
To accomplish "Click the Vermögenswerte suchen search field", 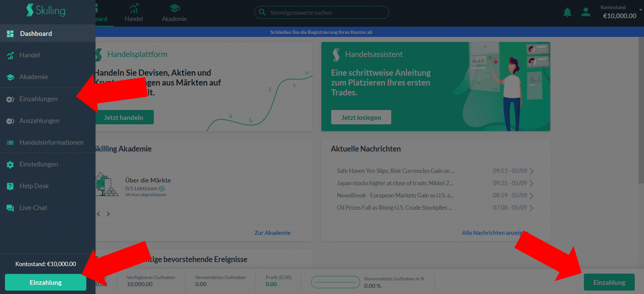I will (x=322, y=13).
